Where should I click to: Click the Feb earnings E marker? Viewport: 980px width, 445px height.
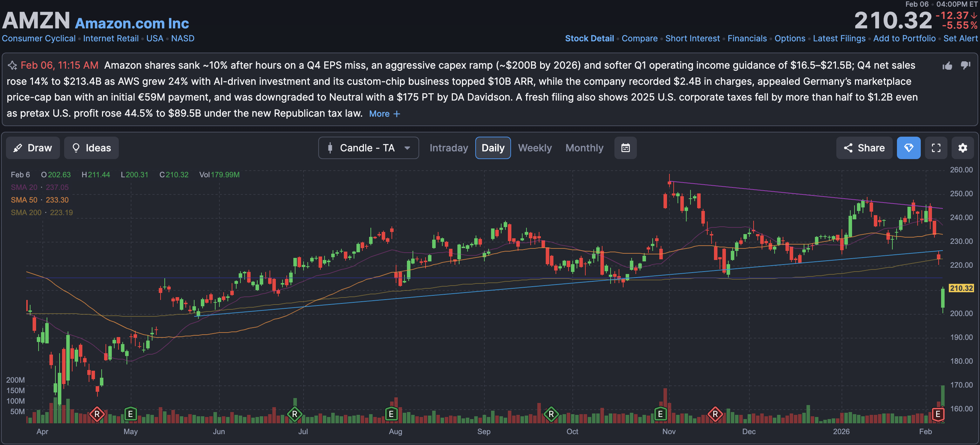[938, 414]
